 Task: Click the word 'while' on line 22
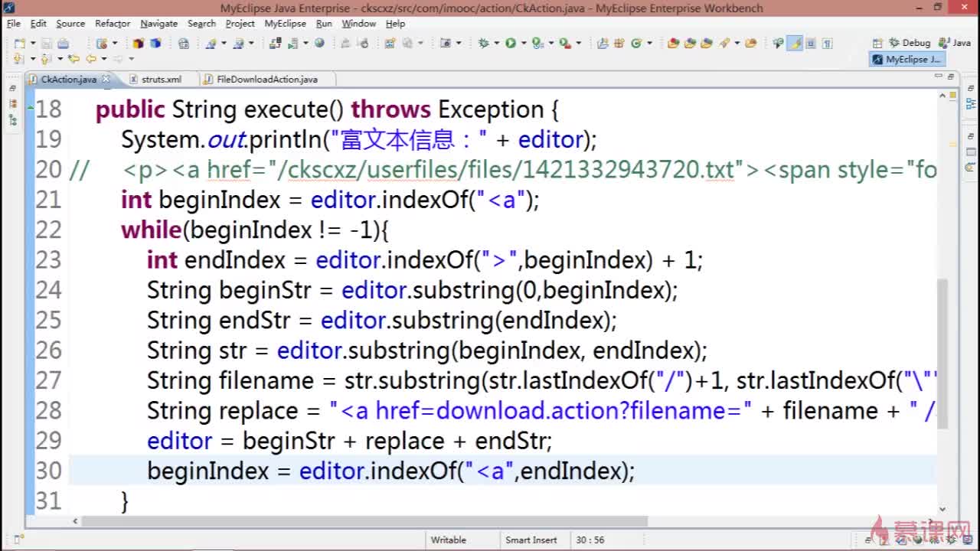point(152,230)
